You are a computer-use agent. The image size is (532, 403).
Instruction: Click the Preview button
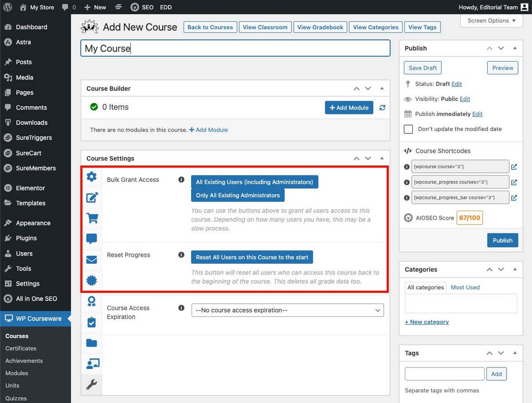(503, 68)
